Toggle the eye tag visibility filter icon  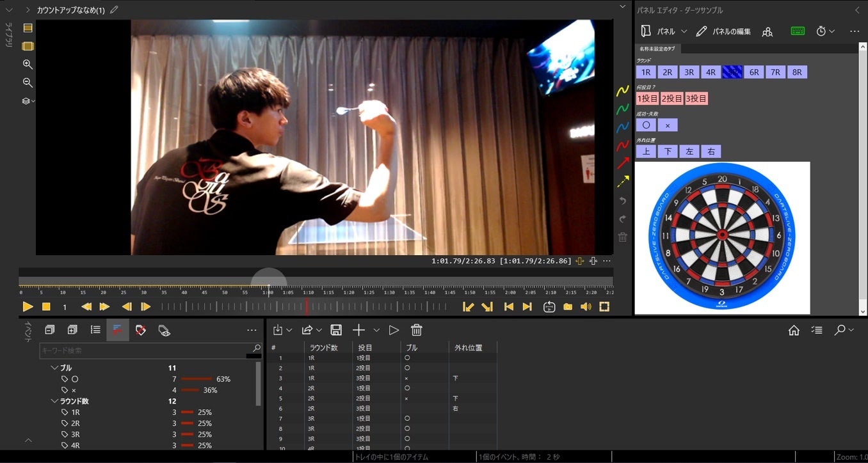point(165,330)
